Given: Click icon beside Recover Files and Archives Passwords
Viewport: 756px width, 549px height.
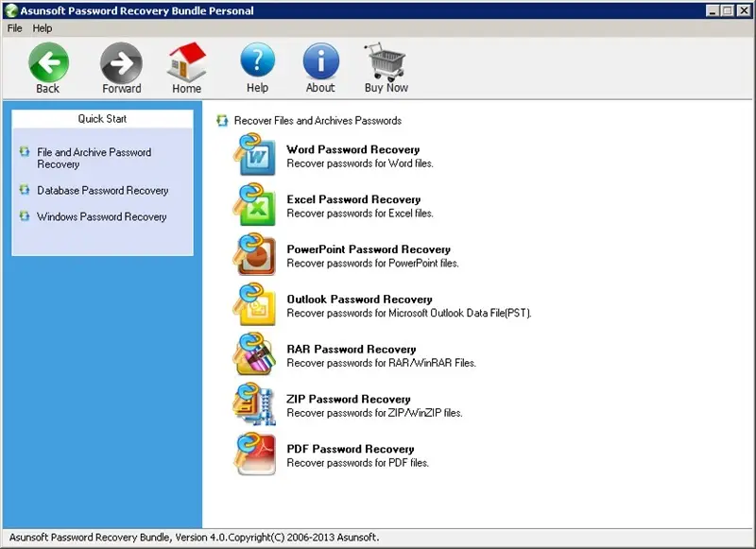Looking at the screenshot, I should (x=222, y=120).
